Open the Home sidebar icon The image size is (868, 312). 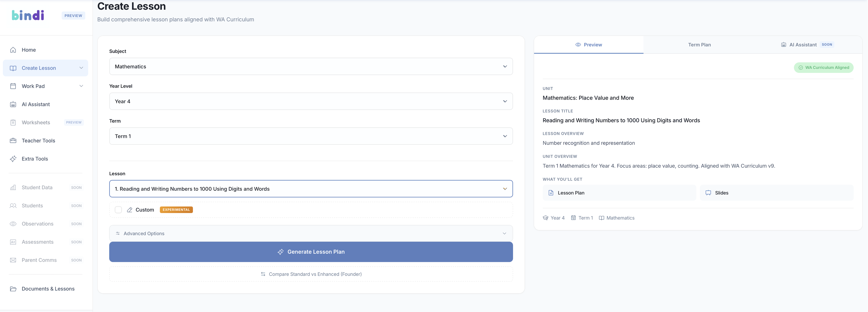point(13,50)
